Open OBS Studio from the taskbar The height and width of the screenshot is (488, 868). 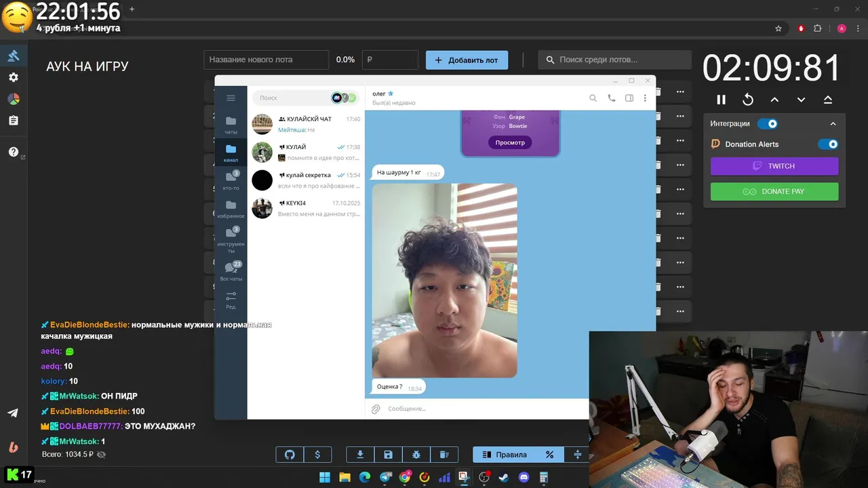tap(484, 477)
